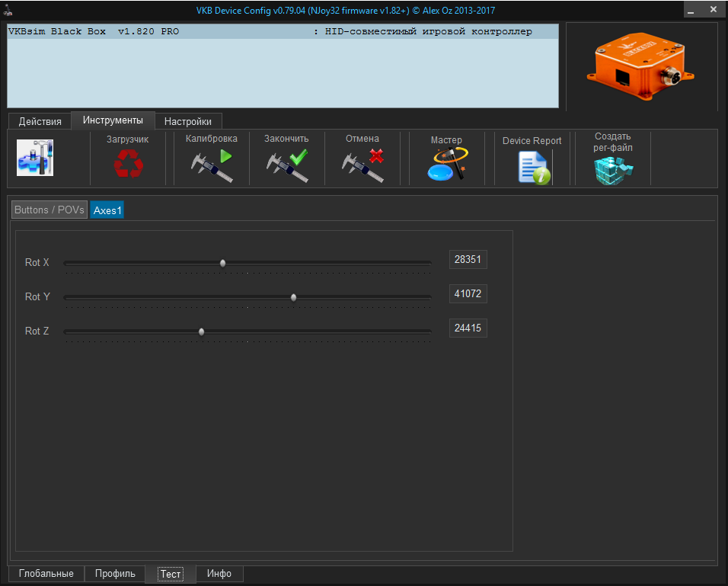Viewport: 728px width, 586px height.
Task: Click the Rot Z value field 24415
Action: tap(468, 328)
